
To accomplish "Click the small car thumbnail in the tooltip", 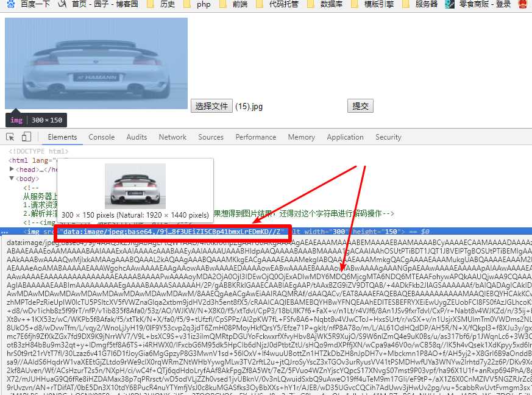I will click(135, 186).
